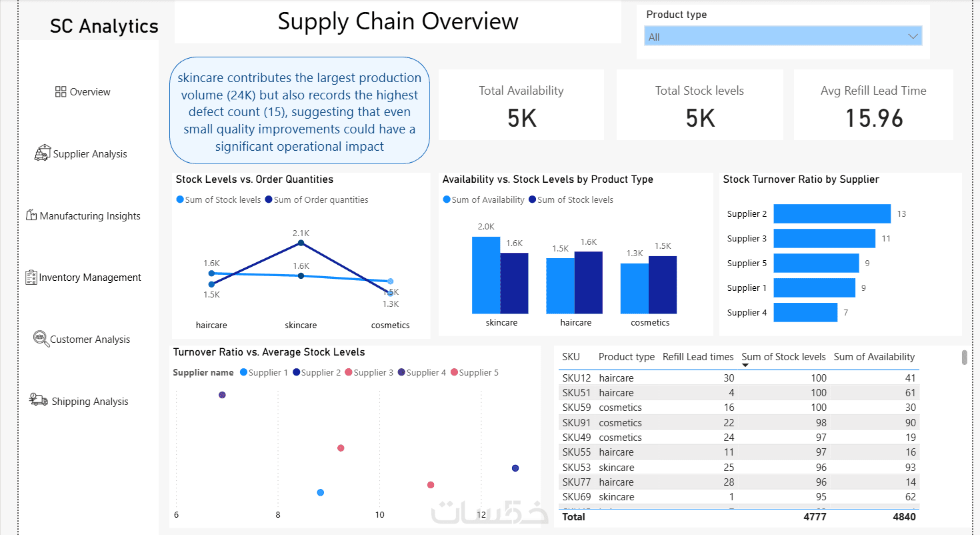This screenshot has width=980, height=535.
Task: Click the Customer Analysis magnifier icon
Action: 41,338
